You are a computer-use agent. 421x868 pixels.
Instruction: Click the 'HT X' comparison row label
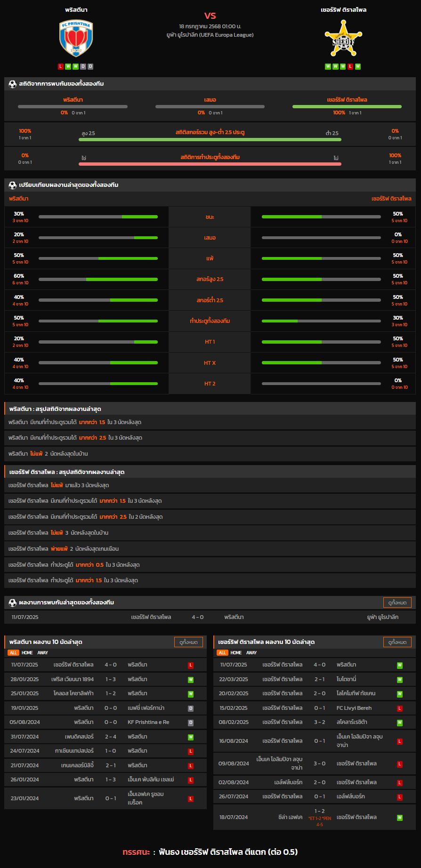tap(210, 363)
